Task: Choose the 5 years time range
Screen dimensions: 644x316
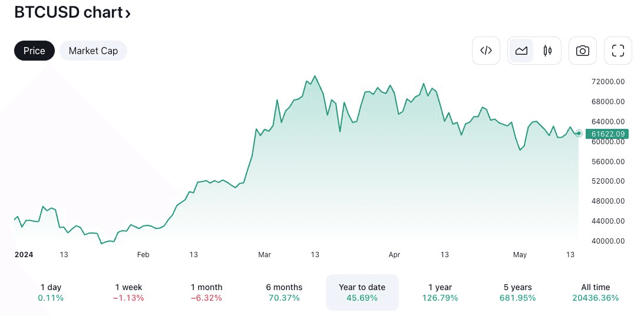Action: [x=517, y=292]
